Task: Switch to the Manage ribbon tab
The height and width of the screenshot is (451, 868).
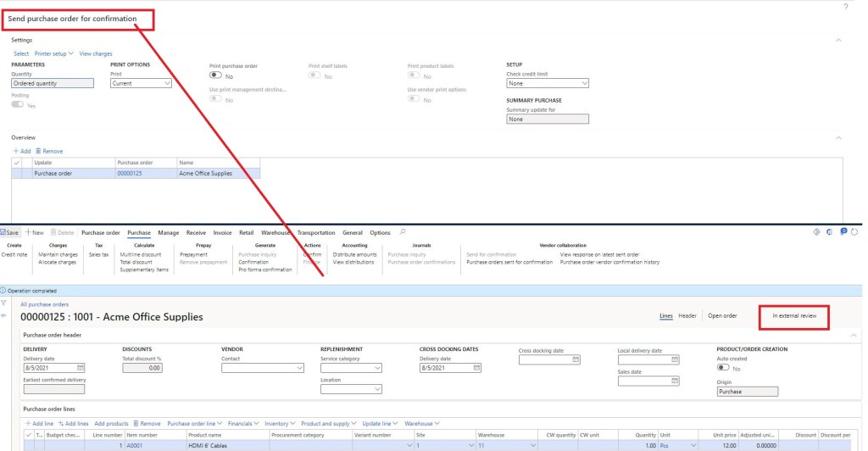Action: coord(168,232)
